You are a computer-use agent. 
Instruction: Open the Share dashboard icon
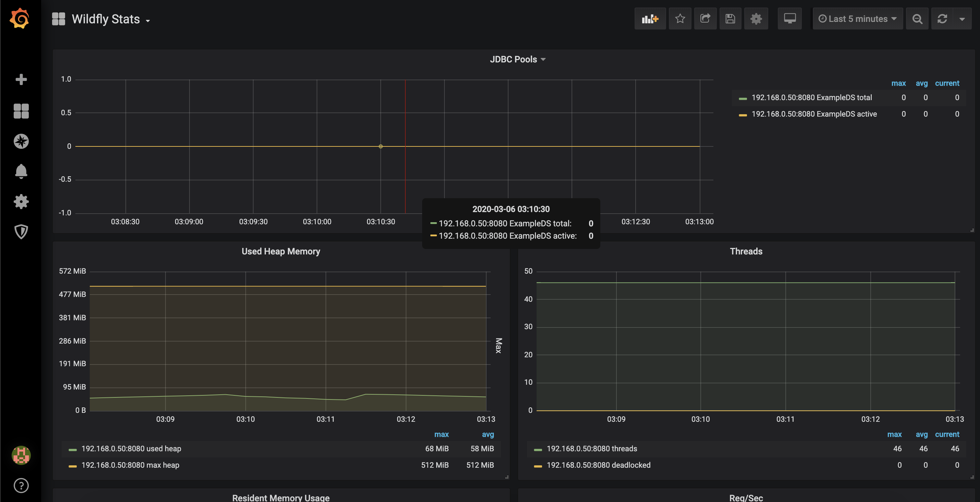coord(705,19)
